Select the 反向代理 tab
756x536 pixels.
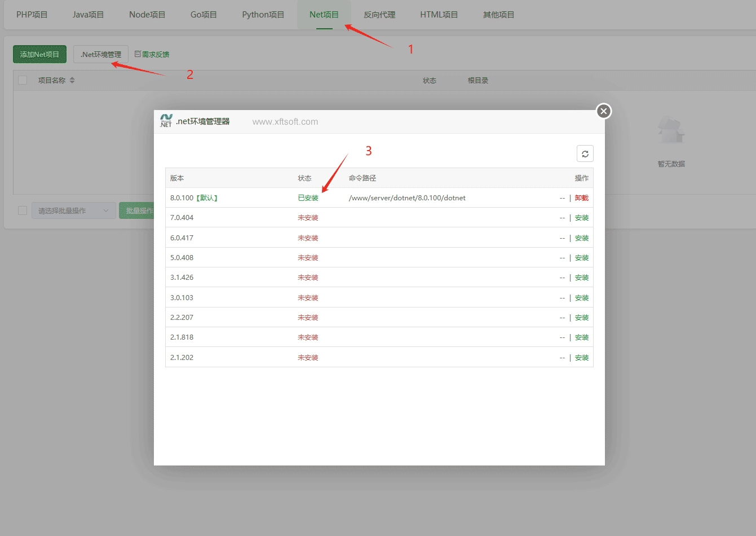[x=379, y=15]
